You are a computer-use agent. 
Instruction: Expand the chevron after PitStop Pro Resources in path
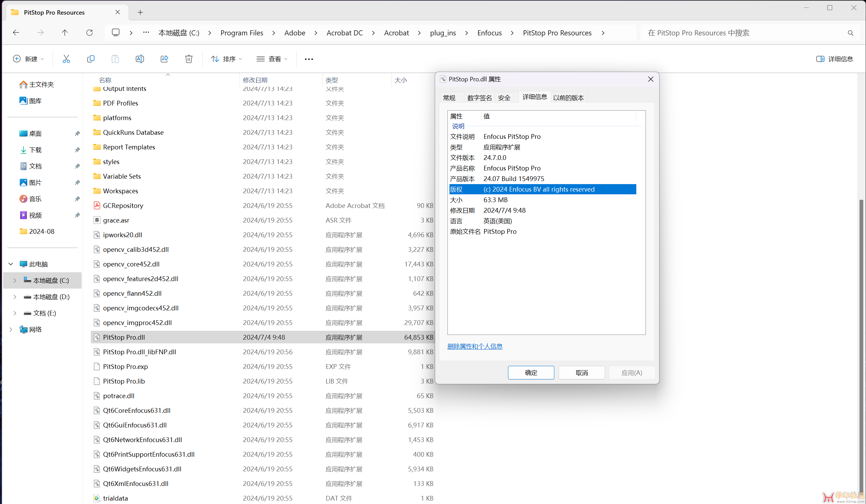coord(603,33)
